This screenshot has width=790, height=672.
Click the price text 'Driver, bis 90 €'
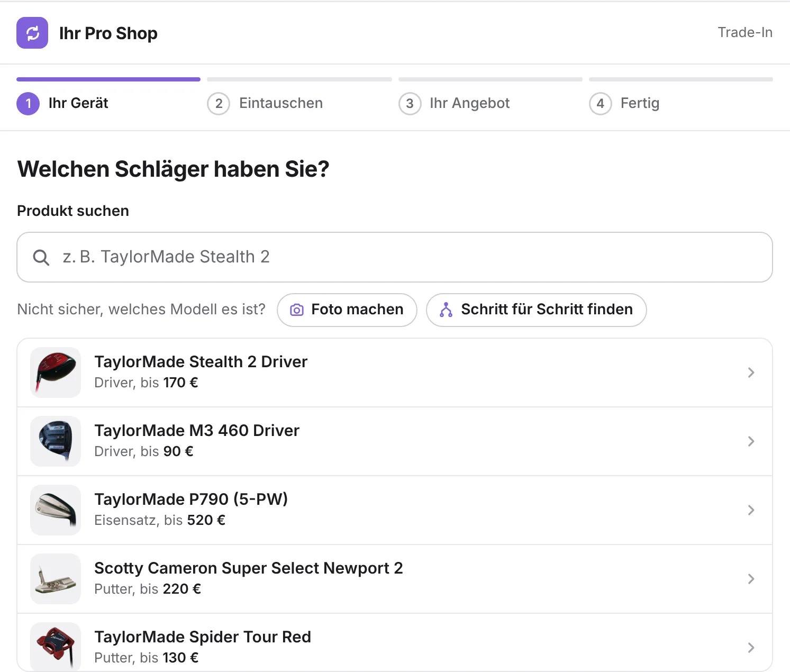[x=144, y=451]
